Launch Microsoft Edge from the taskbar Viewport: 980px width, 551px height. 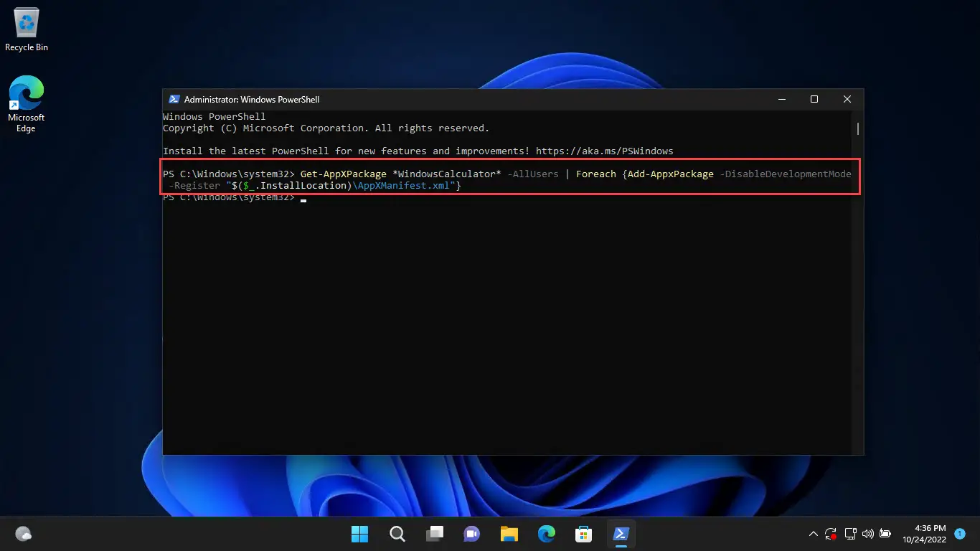click(x=547, y=534)
